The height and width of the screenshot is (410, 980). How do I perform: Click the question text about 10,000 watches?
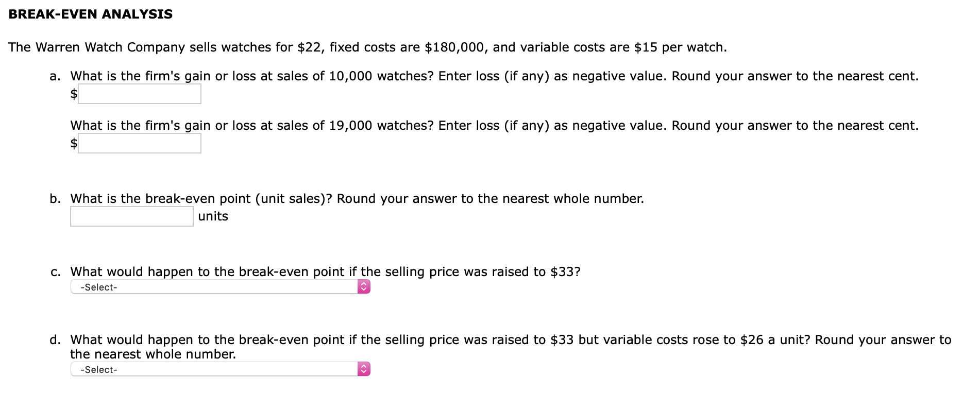coord(494,76)
